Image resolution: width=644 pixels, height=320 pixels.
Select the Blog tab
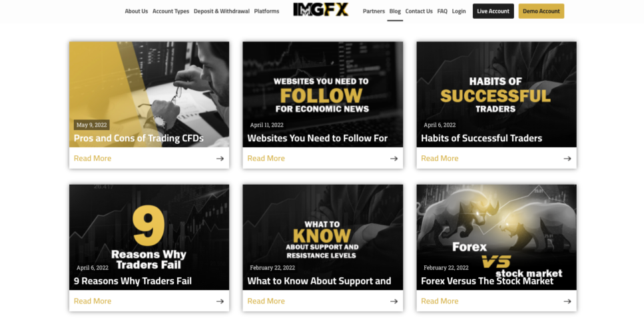(x=395, y=11)
